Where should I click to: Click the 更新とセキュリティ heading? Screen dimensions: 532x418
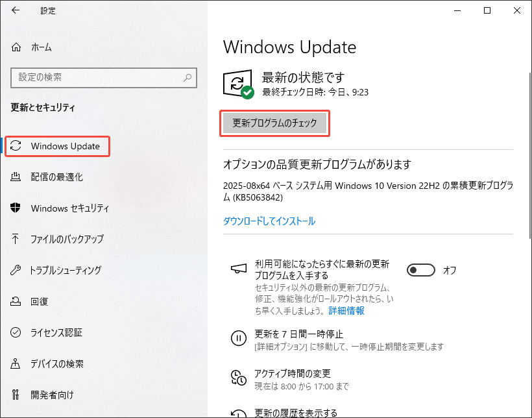(43, 108)
